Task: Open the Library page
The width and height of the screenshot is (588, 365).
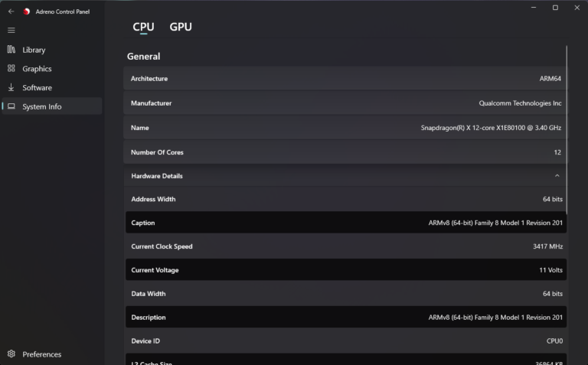Action: pyautogui.click(x=34, y=50)
